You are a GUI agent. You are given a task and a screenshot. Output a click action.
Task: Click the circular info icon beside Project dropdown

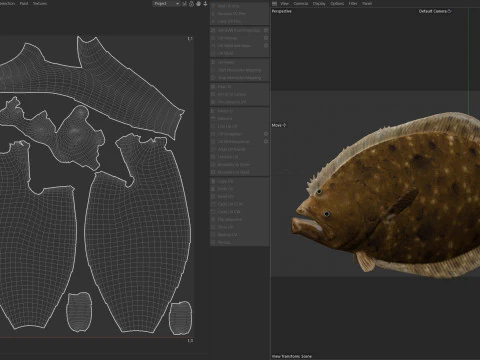(191, 4)
